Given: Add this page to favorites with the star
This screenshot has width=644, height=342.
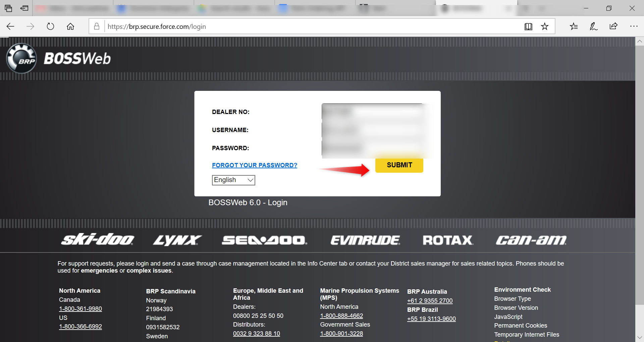Looking at the screenshot, I should coord(545,26).
